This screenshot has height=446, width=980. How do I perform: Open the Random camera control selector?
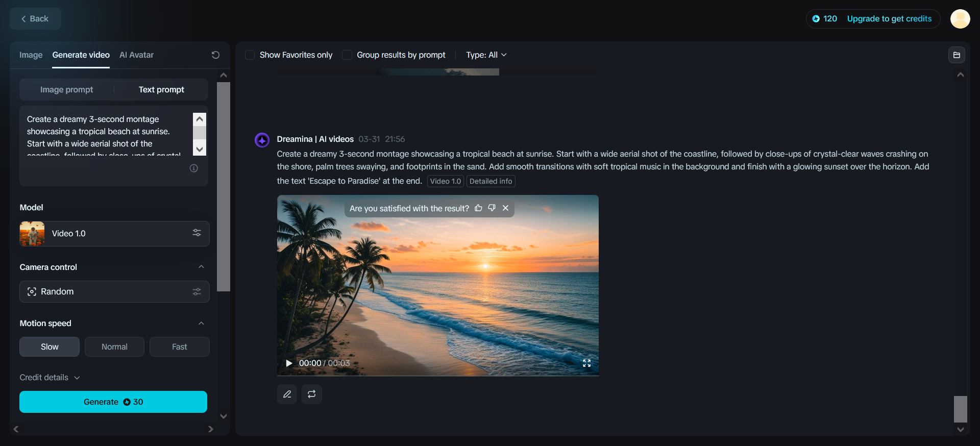pos(114,291)
